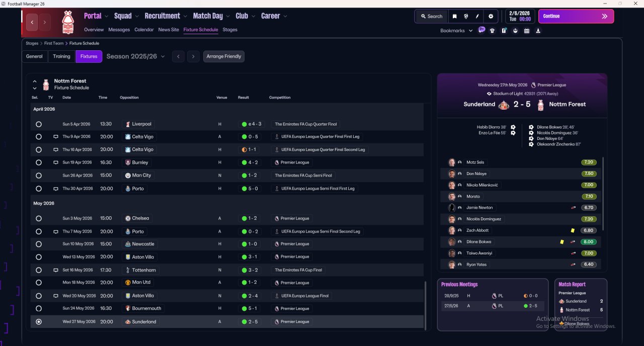Screen dimensions: 644x346
Task: Open the Stages sub-menu item
Action: (x=230, y=30)
